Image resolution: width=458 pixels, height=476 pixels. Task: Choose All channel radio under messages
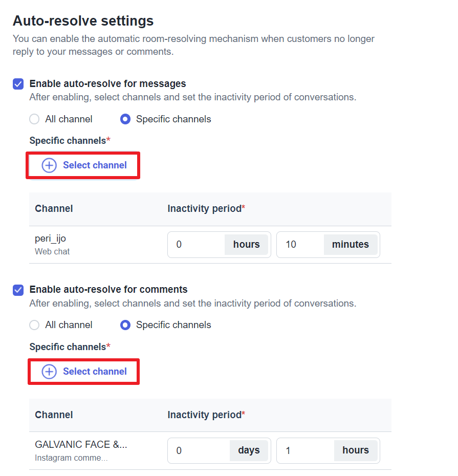[34, 119]
